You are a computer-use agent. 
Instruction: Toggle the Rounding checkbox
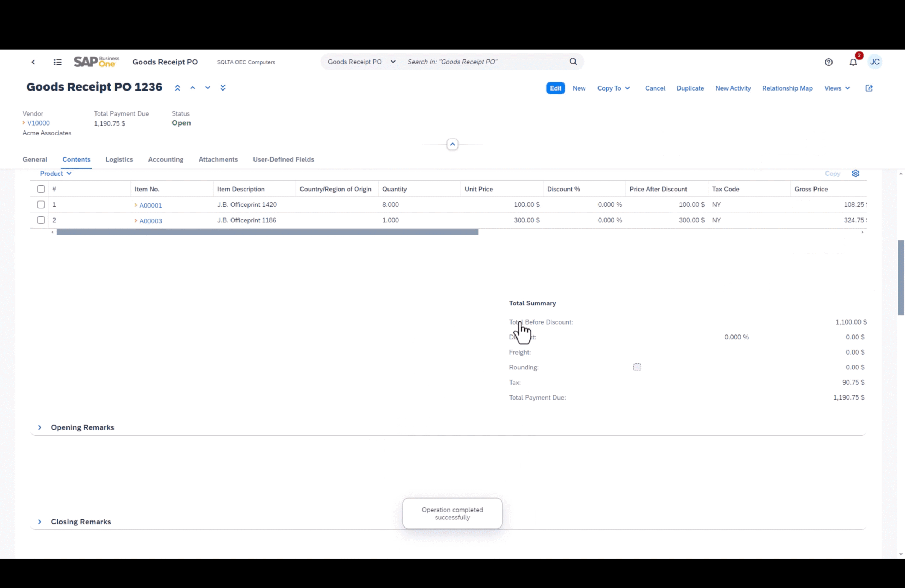(637, 367)
